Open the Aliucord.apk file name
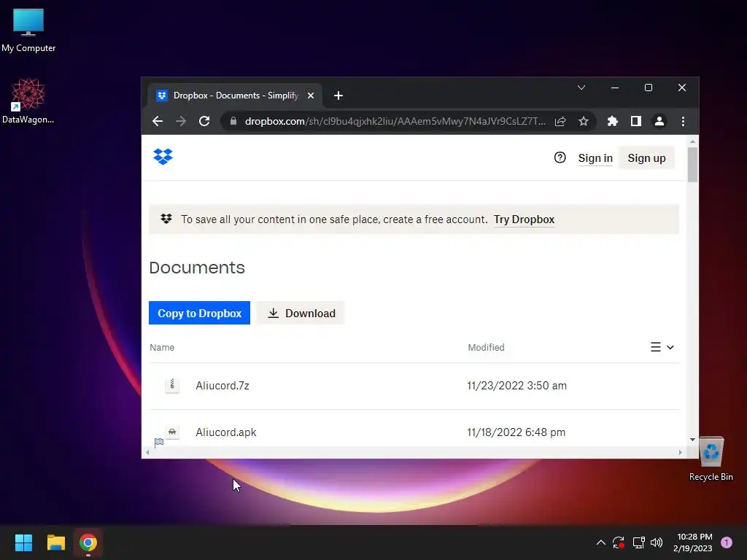 (x=226, y=432)
